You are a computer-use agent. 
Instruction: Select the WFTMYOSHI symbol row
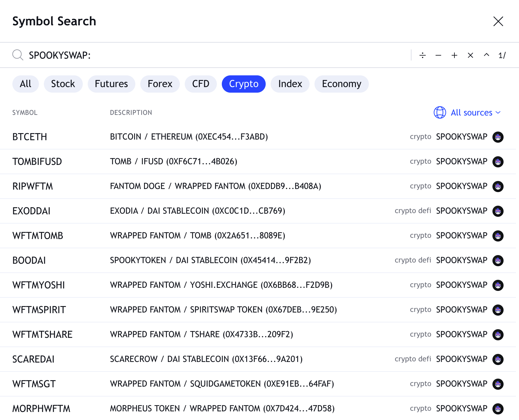258,285
